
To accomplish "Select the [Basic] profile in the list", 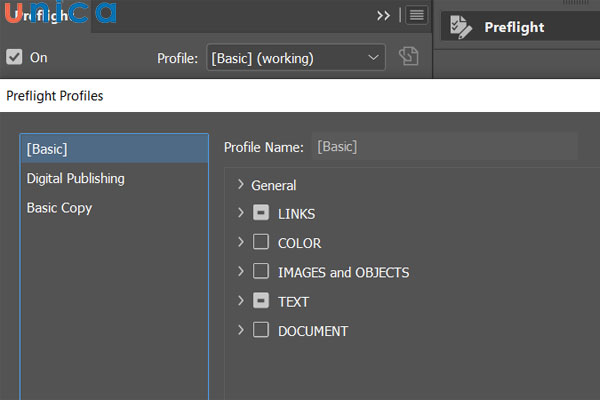I will [47, 149].
